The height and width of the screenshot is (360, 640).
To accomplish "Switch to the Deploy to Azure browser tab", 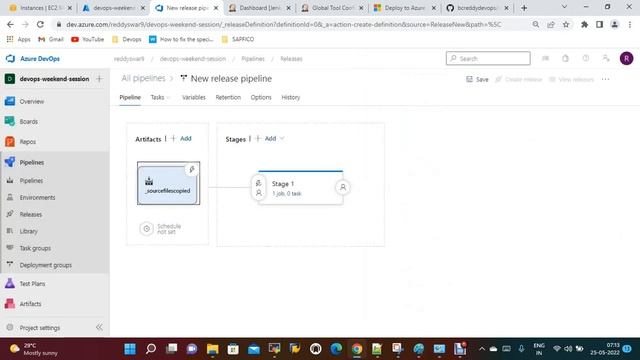I will click(405, 8).
